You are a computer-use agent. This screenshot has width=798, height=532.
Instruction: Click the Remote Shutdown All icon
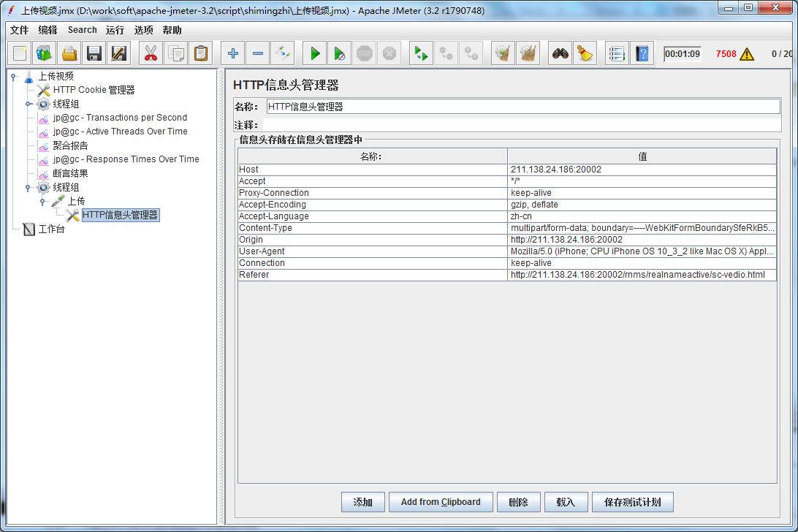[471, 53]
